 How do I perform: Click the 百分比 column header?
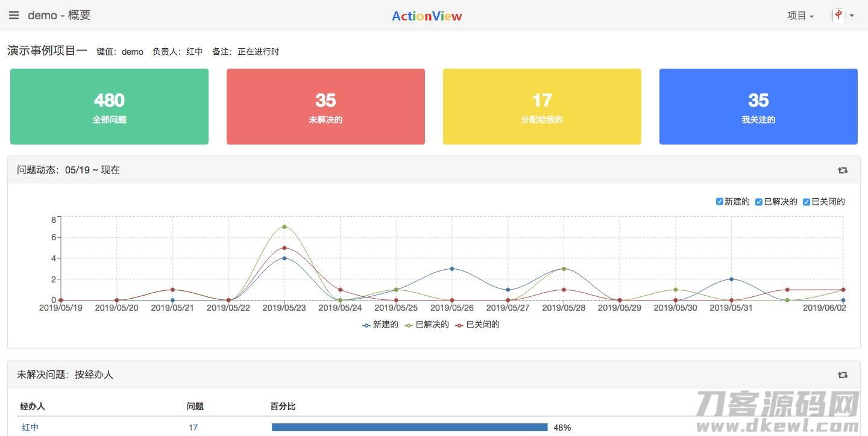pos(283,406)
